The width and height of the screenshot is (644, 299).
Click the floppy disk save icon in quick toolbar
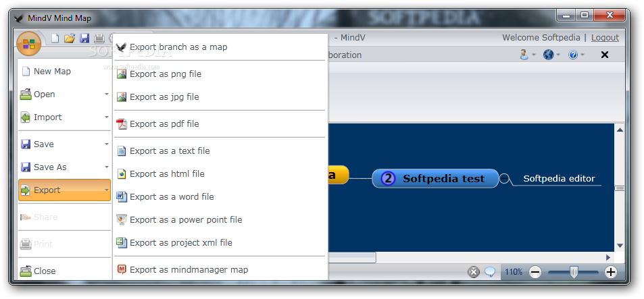tap(84, 38)
